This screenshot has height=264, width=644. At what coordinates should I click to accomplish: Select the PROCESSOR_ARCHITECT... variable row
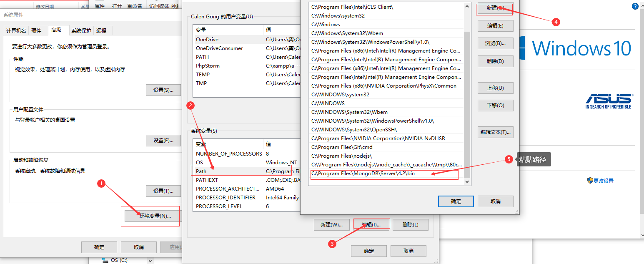coord(247,189)
